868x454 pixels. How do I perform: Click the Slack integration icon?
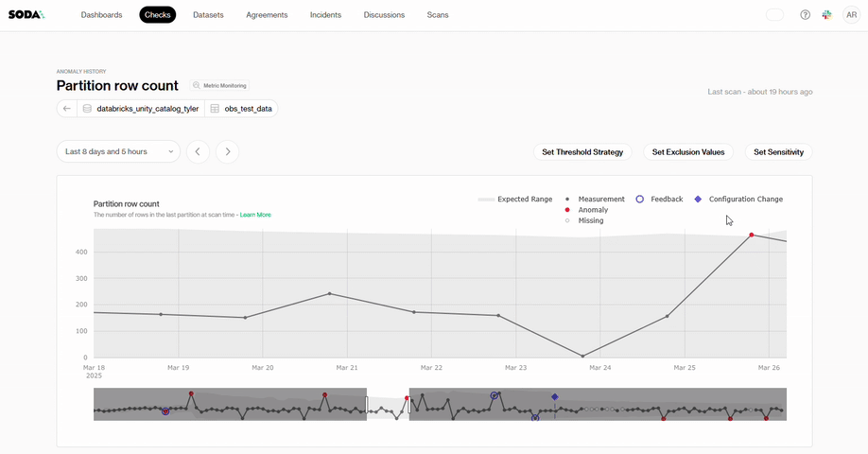click(x=826, y=15)
